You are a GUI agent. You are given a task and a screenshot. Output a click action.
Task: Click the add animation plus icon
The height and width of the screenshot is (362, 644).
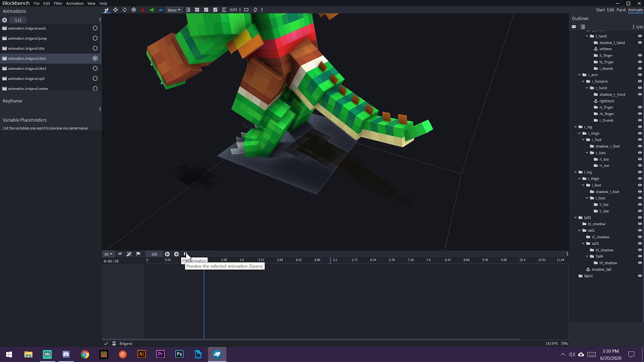tap(5, 20)
